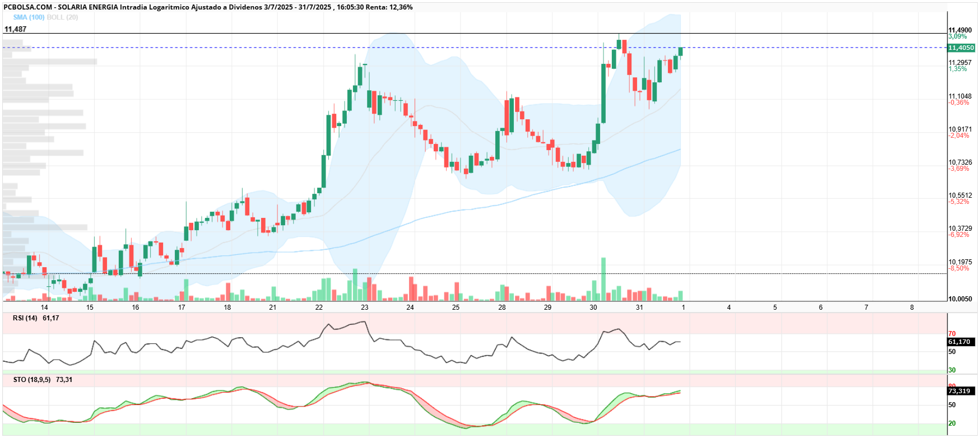The width and height of the screenshot is (980, 438).
Task: Select date 28 on the time axis
Action: coord(502,307)
